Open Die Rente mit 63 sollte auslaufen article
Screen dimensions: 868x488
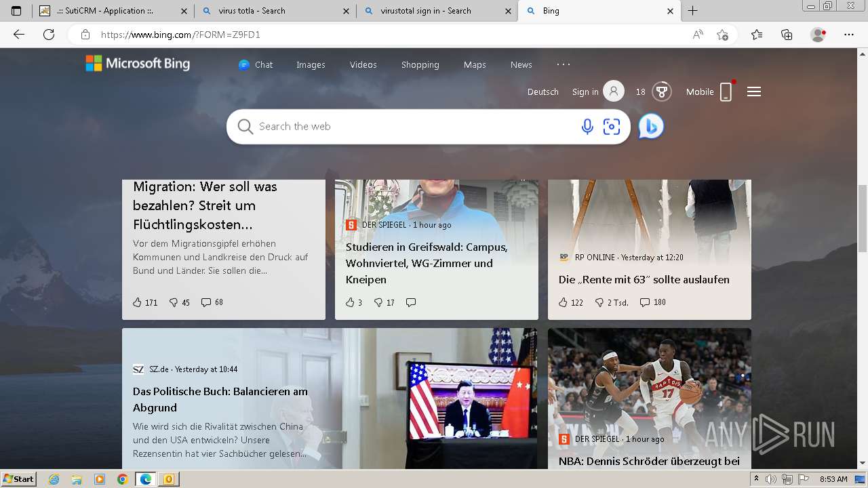click(644, 279)
